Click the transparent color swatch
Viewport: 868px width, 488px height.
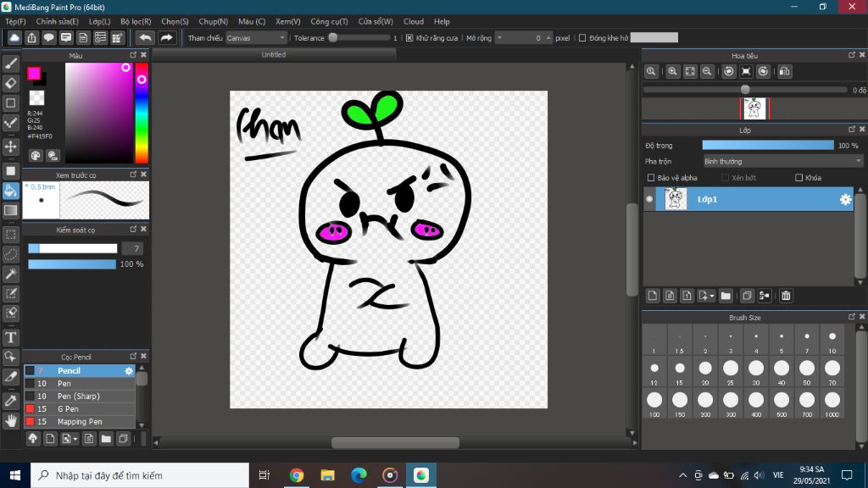click(x=36, y=98)
